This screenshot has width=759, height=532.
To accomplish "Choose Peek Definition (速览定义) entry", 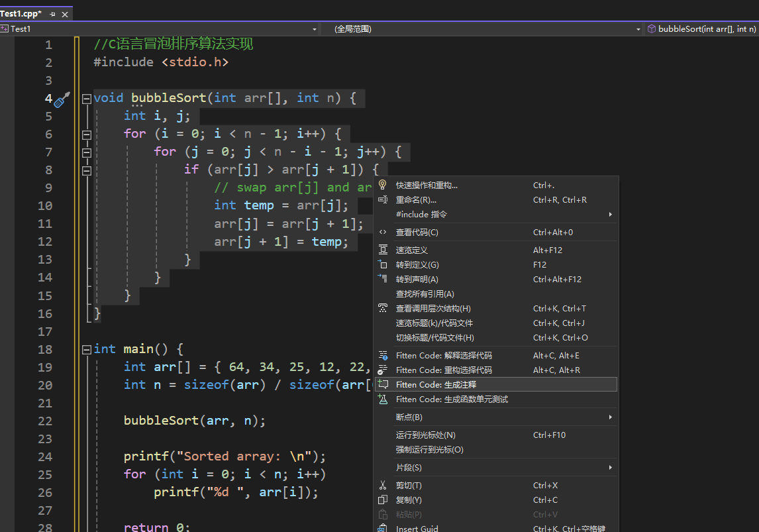I will point(411,250).
